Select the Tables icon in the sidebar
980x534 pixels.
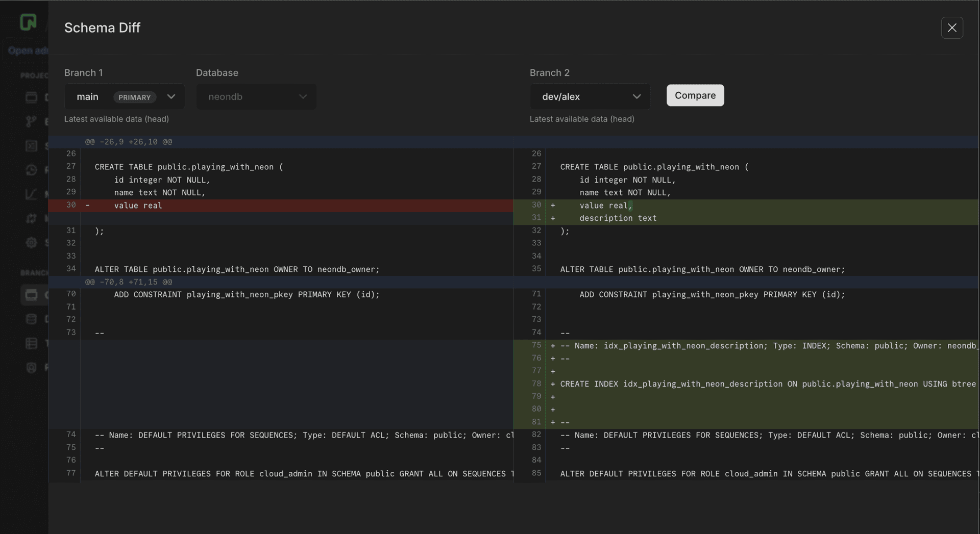coord(32,343)
